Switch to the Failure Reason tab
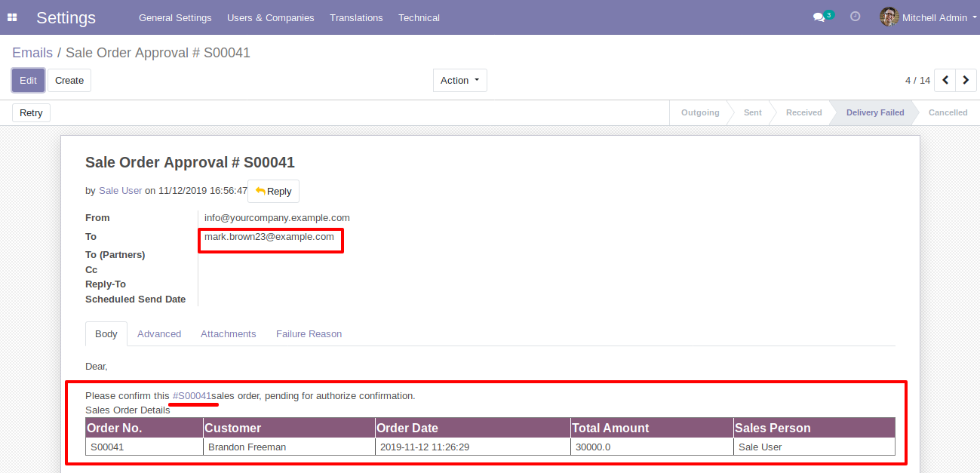 point(309,334)
